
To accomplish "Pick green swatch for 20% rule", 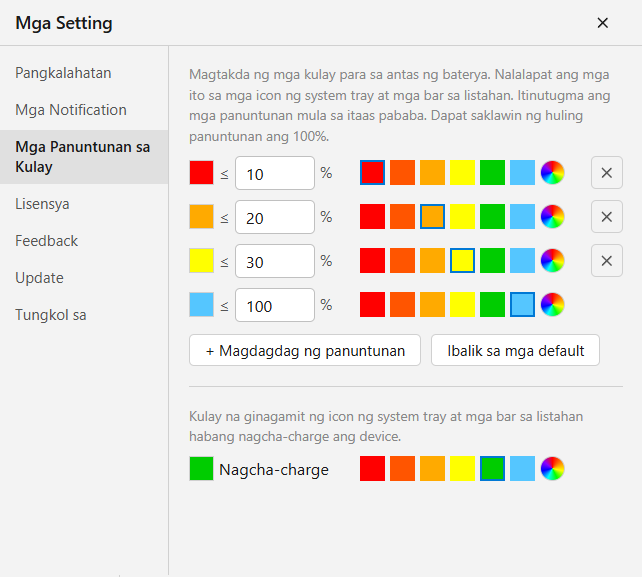I will [x=492, y=217].
